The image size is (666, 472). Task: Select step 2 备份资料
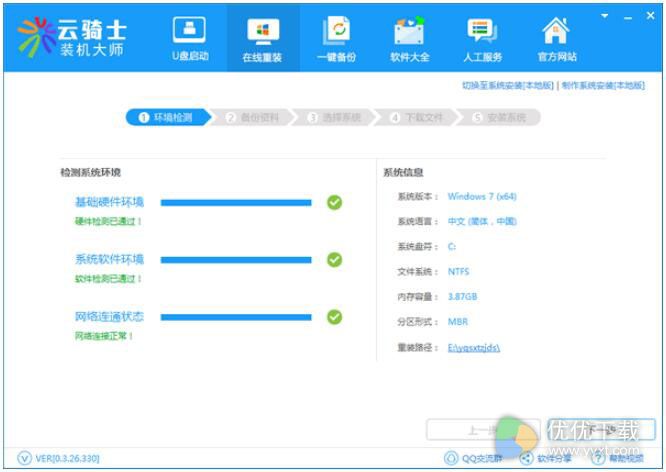[253, 117]
